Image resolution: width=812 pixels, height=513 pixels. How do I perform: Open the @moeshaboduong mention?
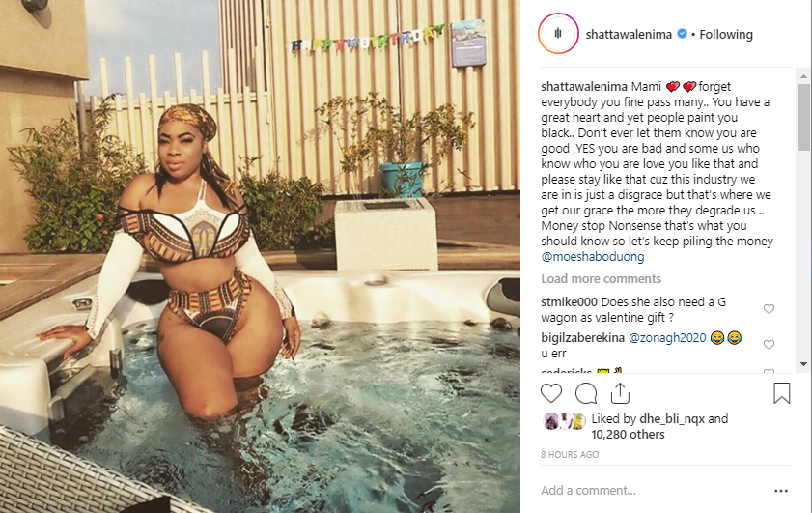(x=593, y=257)
